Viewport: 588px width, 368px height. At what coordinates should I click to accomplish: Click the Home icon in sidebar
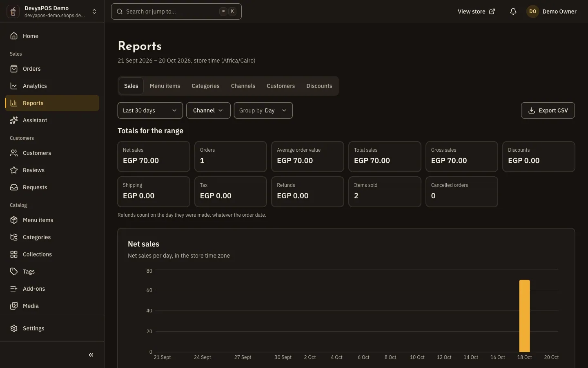coord(14,36)
